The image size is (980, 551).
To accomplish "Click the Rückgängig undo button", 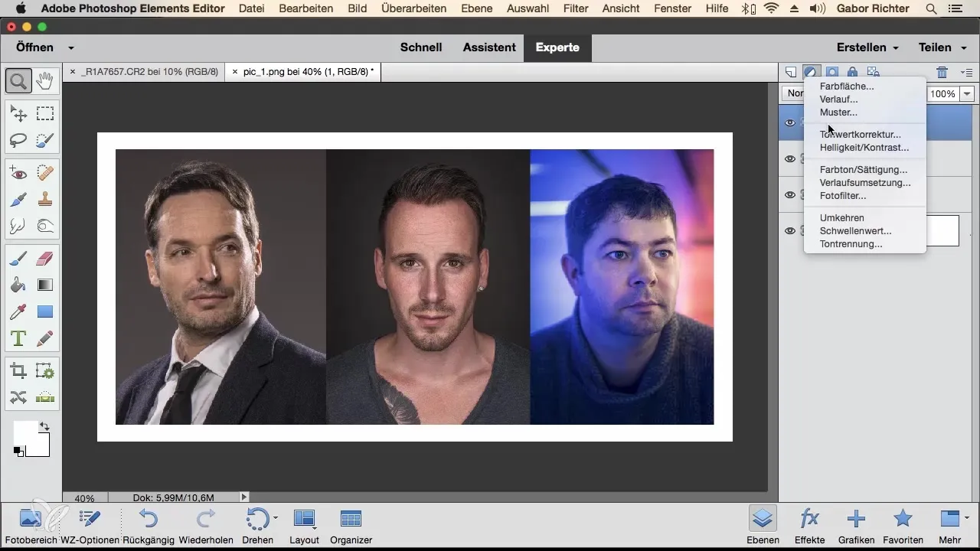I will [x=149, y=526].
